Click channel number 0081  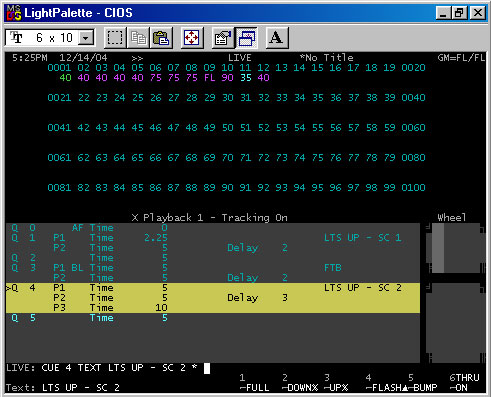(x=59, y=188)
